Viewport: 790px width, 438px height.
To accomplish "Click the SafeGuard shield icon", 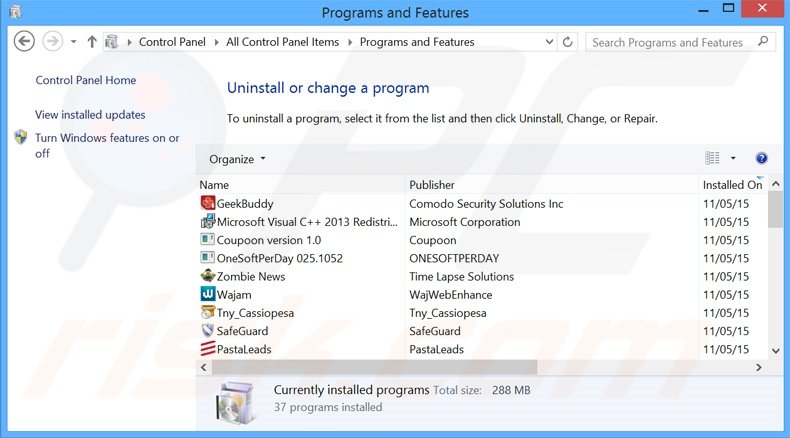I will coord(208,331).
